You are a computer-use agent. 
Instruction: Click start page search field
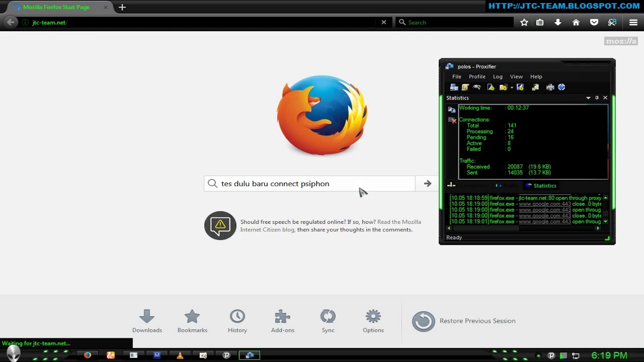tap(310, 184)
